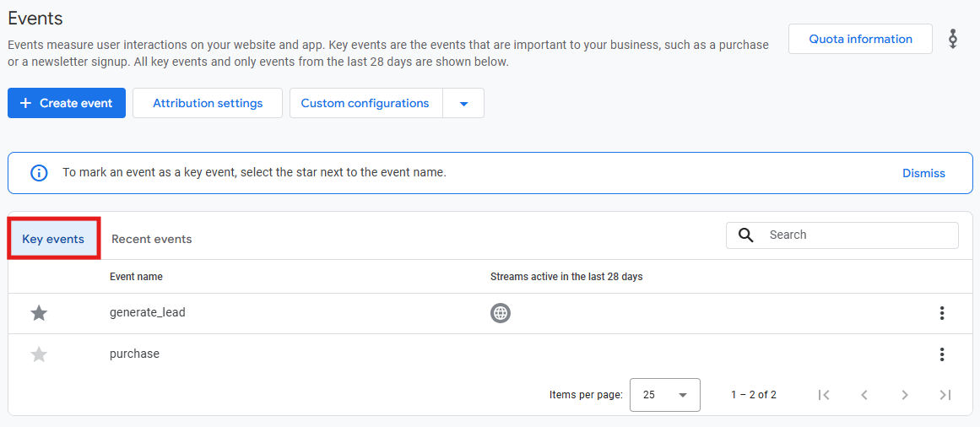The height and width of the screenshot is (427, 980).
Task: Open the purchase row three-dot menu
Action: click(942, 354)
